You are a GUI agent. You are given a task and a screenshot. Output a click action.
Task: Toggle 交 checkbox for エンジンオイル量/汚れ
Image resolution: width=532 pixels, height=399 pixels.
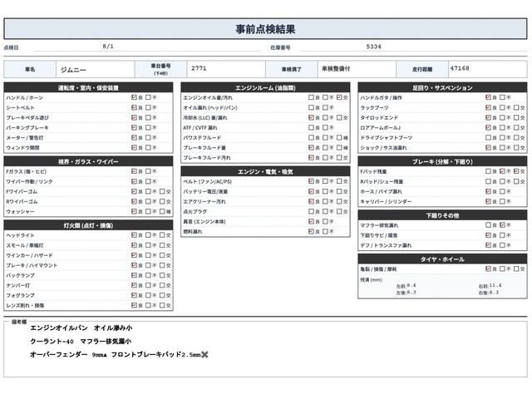pyautogui.click(x=340, y=97)
